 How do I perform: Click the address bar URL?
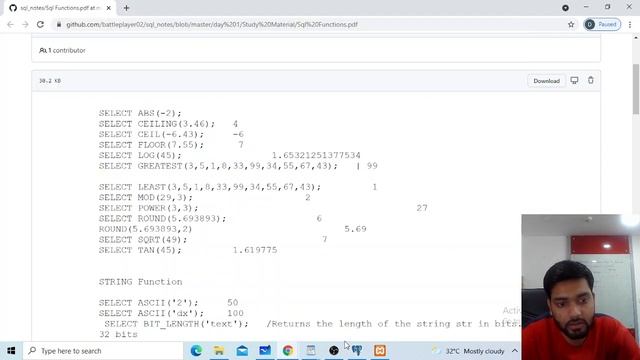tap(212, 24)
